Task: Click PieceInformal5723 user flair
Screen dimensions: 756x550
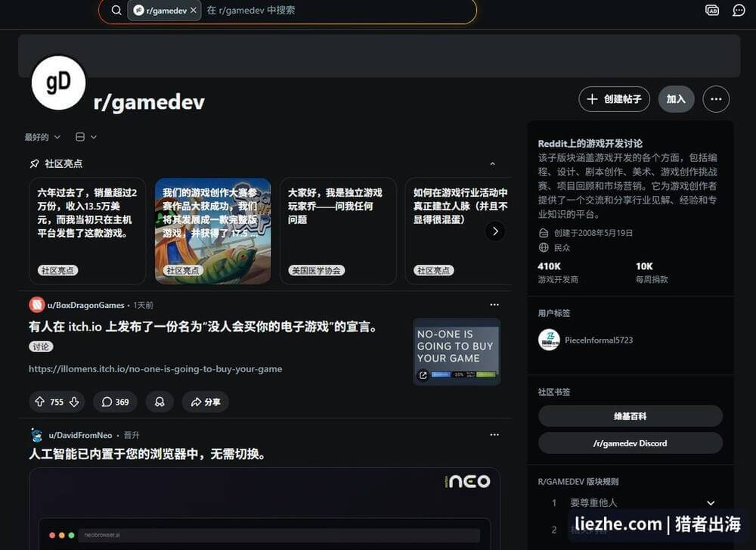Action: point(598,340)
